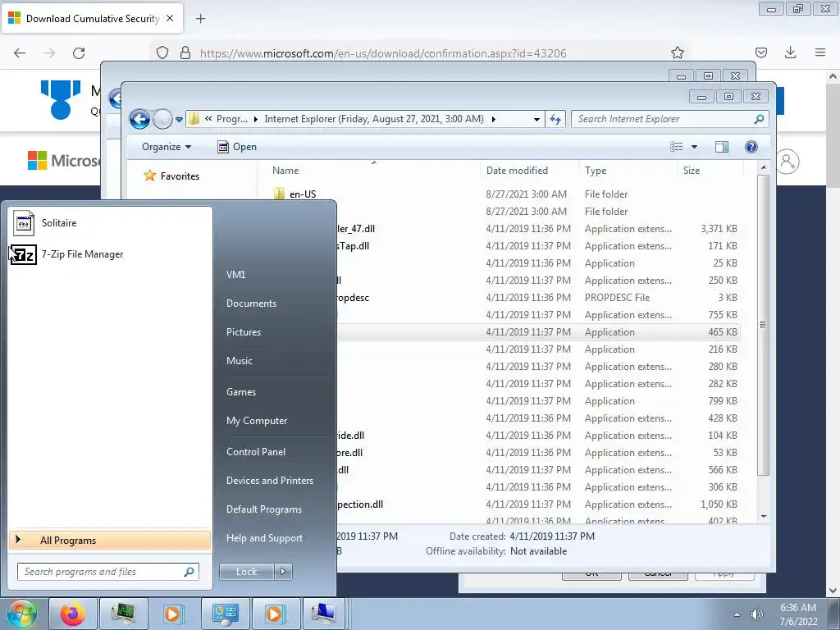Expand breadcrumb arrow after Internet Explorer
Viewport: 840px width, 630px height.
pyautogui.click(x=493, y=119)
